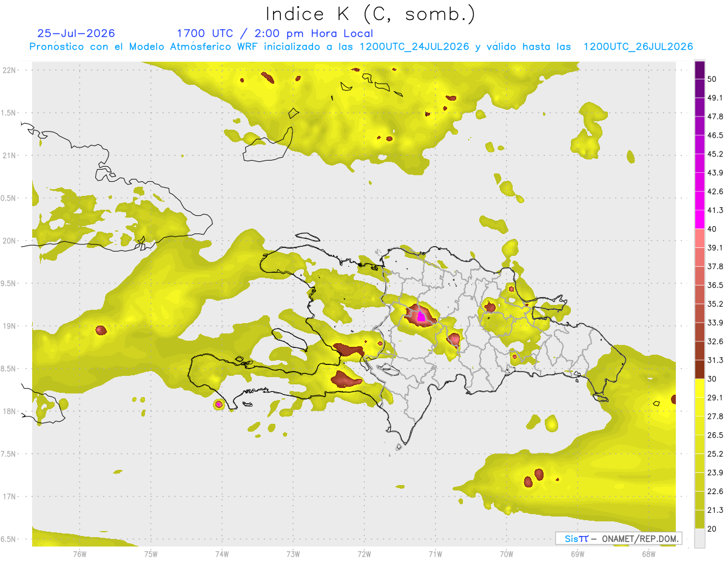Click the colorbar label '26.5'
The height and width of the screenshot is (562, 728).
tap(715, 435)
